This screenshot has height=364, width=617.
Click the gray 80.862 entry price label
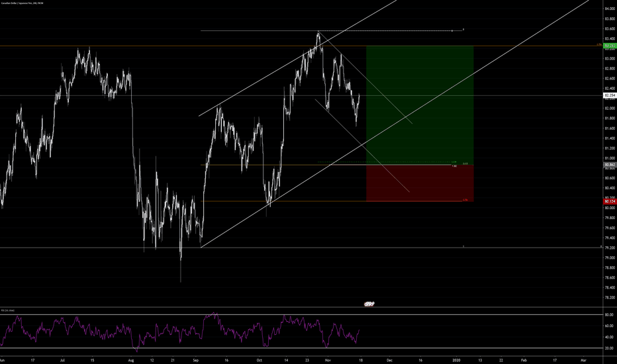609,165
